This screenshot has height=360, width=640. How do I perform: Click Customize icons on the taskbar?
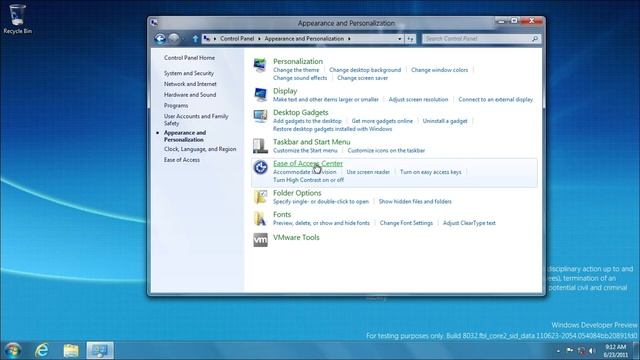tap(386, 151)
